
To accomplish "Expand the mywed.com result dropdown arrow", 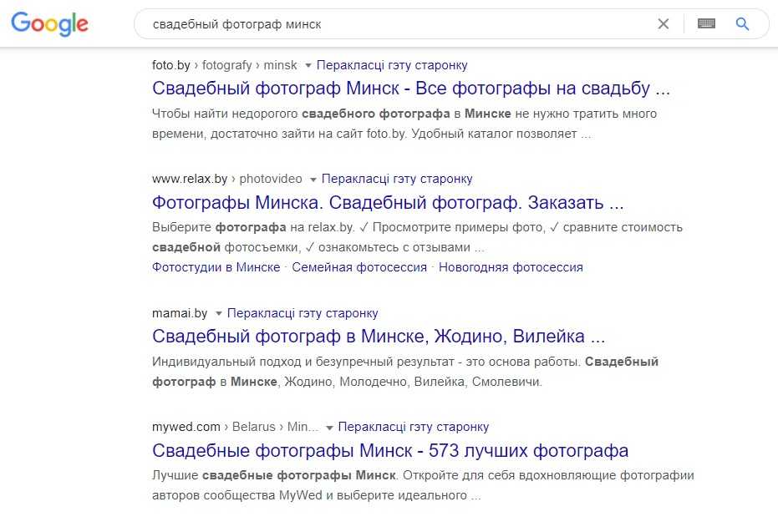I will pyautogui.click(x=330, y=427).
